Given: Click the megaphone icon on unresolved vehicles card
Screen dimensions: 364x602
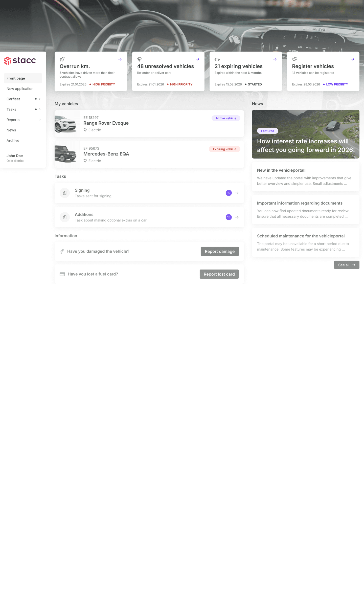Looking at the screenshot, I should [x=140, y=59].
